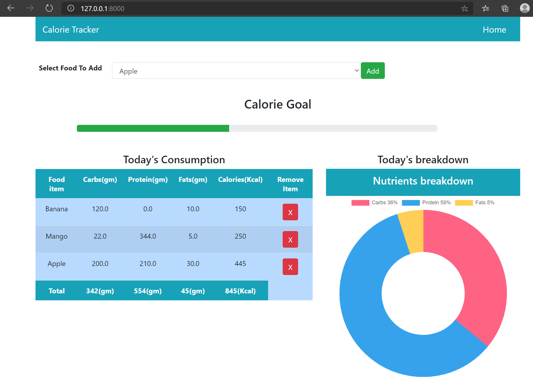Reload the Calorie Tracker page
The width and height of the screenshot is (533, 392).
pyautogui.click(x=49, y=8)
